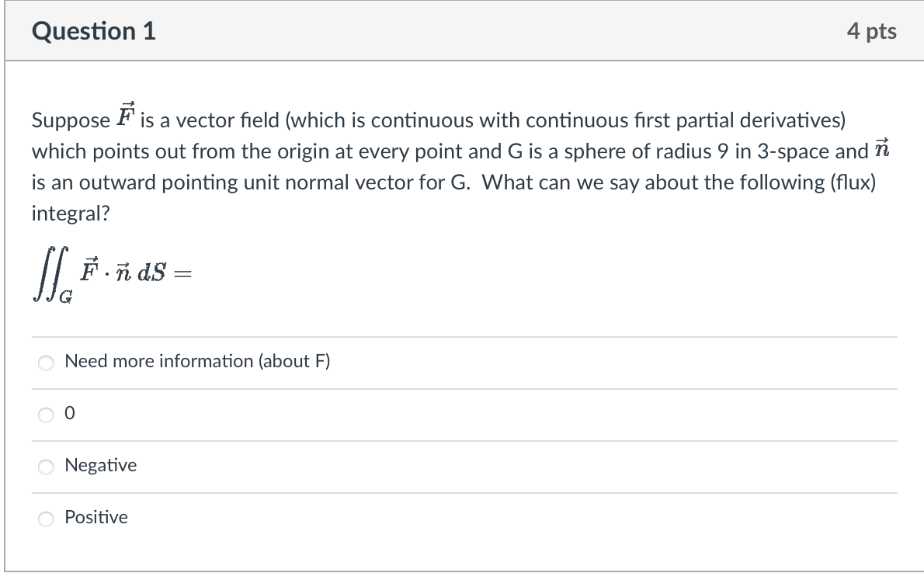Click the 'Positive' answer option text
Screen dimensions: 924x573
(96, 517)
